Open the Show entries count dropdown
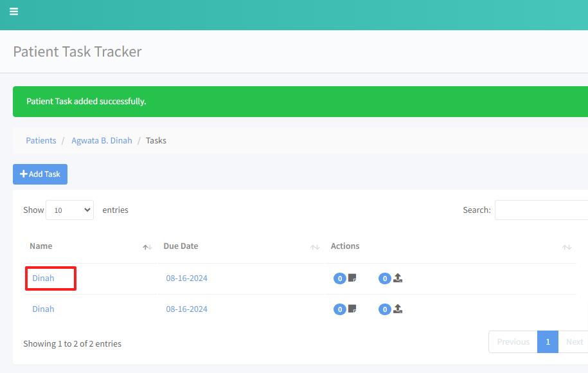Screen dimensions: 588x373 pyautogui.click(x=69, y=210)
